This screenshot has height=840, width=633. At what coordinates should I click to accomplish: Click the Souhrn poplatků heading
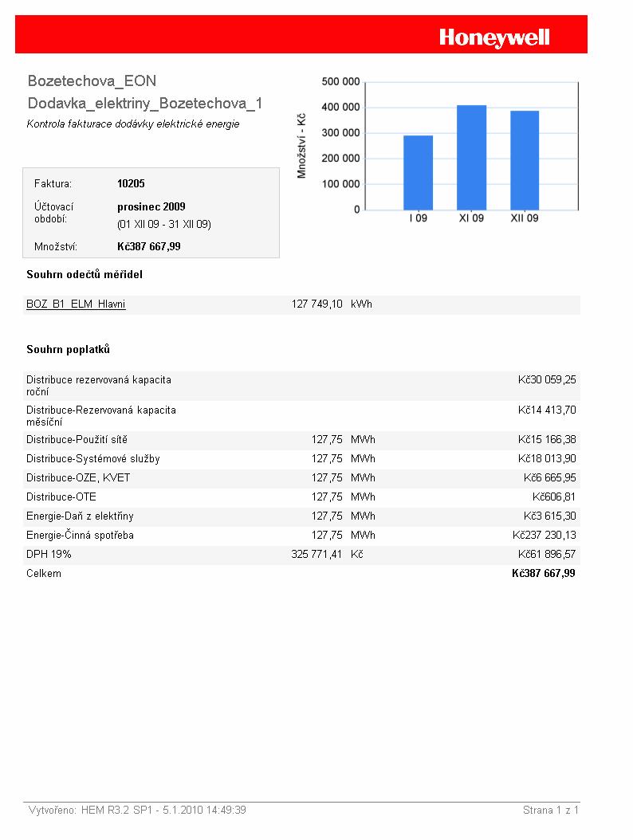pyautogui.click(x=68, y=349)
